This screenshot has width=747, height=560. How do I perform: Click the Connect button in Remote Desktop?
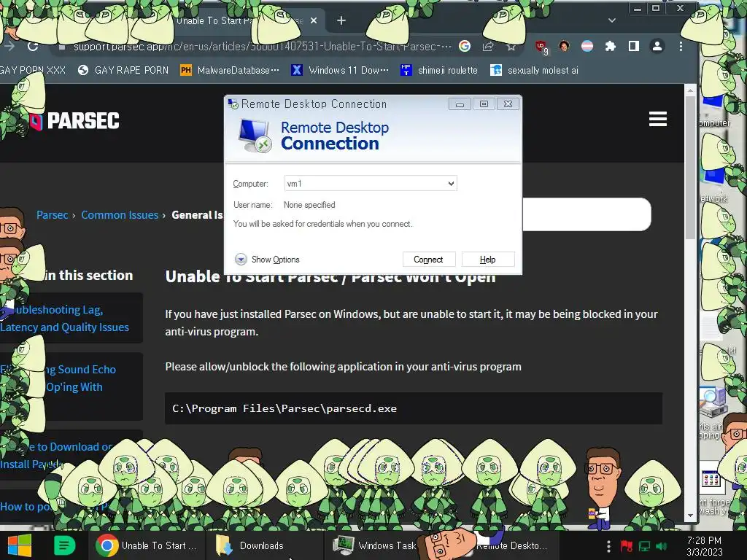tap(429, 260)
